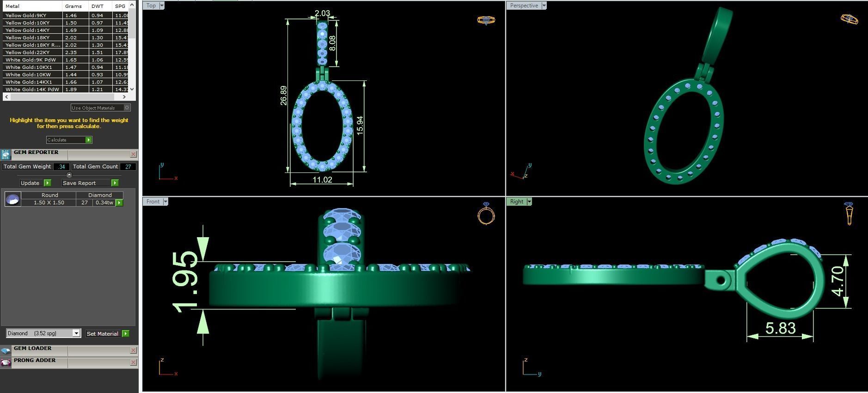
Task: Select the Yellow Gold:10KY row
Action: click(x=66, y=23)
